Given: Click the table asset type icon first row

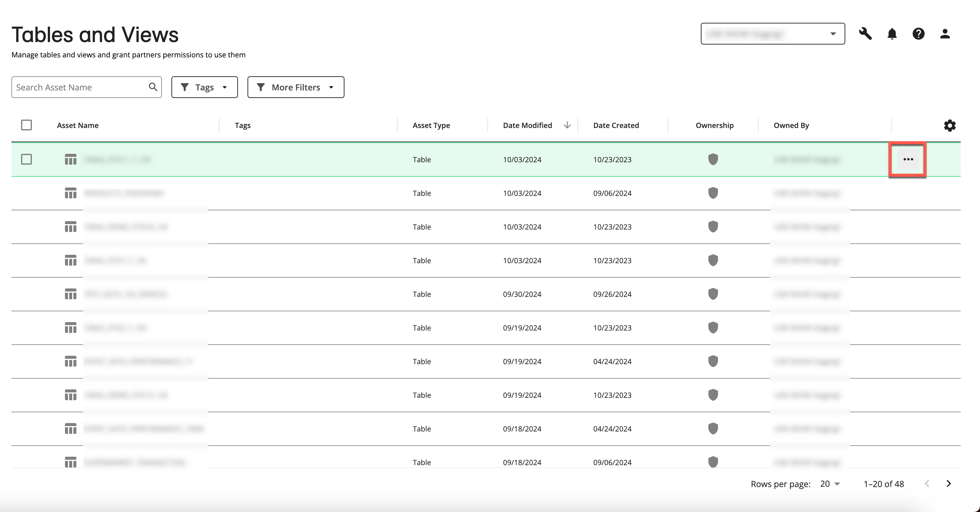Looking at the screenshot, I should point(70,159).
